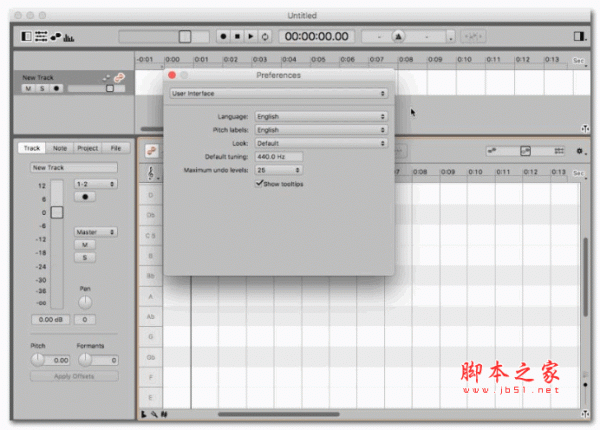
Task: Click note editor bottom-right resize icon
Action: pyautogui.click(x=585, y=414)
